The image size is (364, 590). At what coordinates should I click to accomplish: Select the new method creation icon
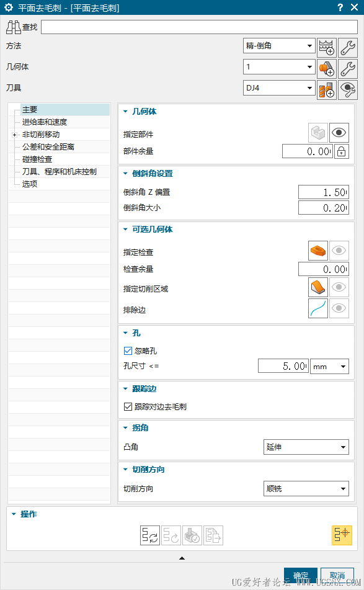326,46
